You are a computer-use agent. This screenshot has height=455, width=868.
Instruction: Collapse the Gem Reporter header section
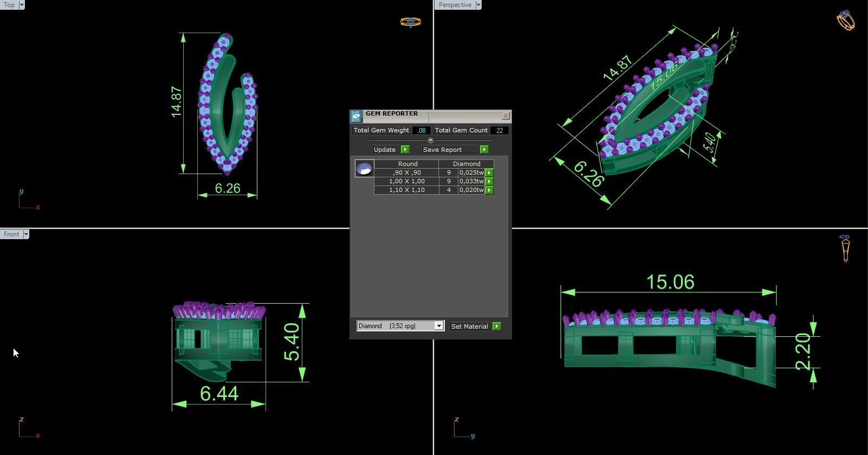pos(431,140)
